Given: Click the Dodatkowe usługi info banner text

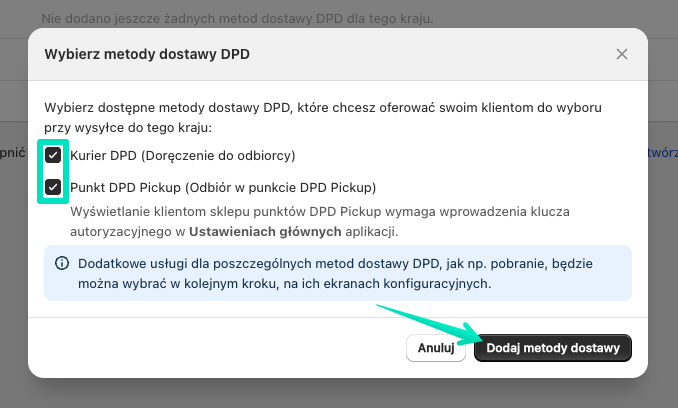Looking at the screenshot, I should [335, 274].
